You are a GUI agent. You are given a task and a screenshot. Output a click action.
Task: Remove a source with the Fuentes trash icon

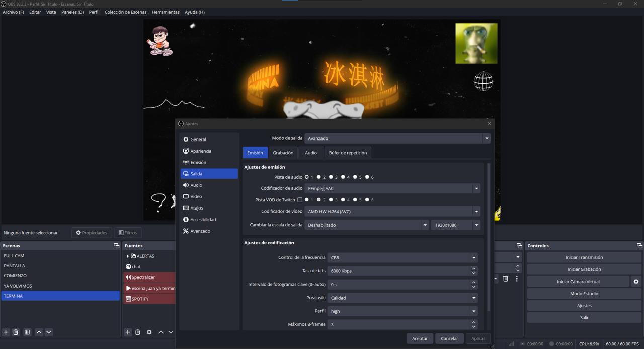point(137,332)
